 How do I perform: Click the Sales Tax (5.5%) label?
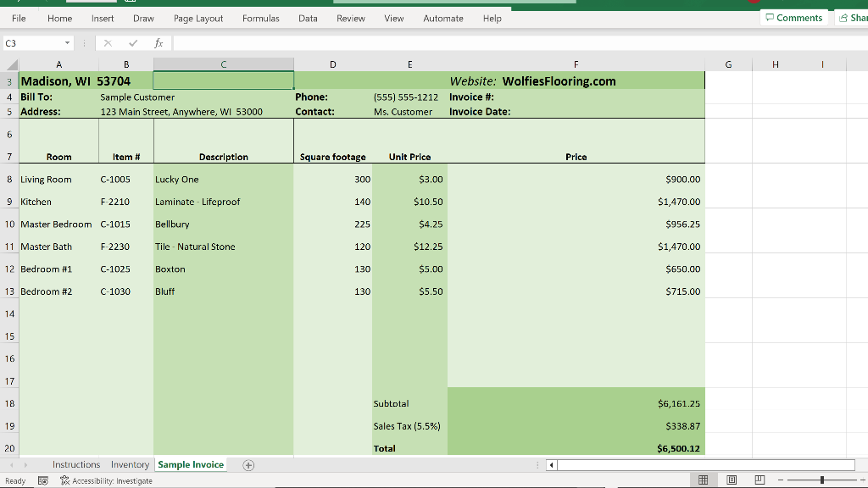pos(407,426)
